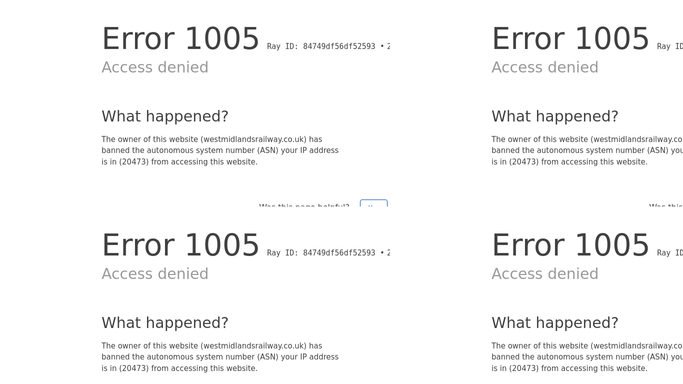Select the Ray ID text in lower-left panel
683x384 pixels.
coord(328,253)
